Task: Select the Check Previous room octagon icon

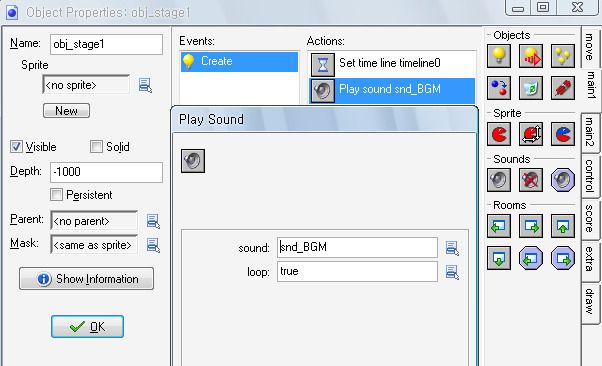Action: 531,258
